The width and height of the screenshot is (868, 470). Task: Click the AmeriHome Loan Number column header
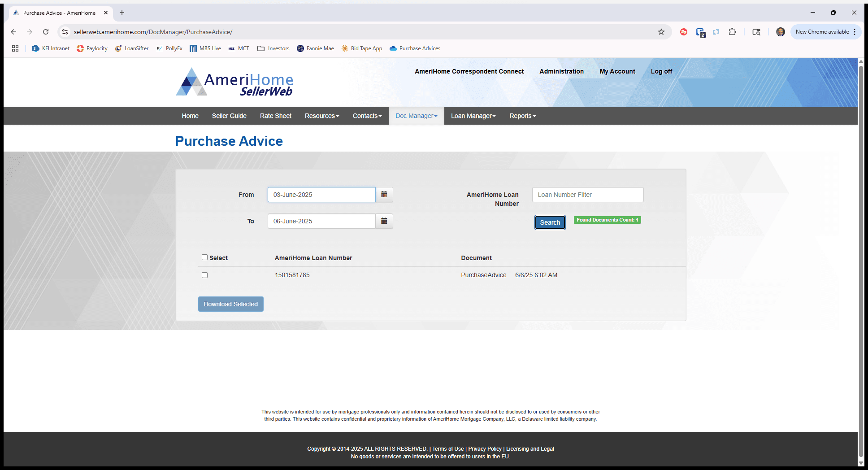[313, 258]
